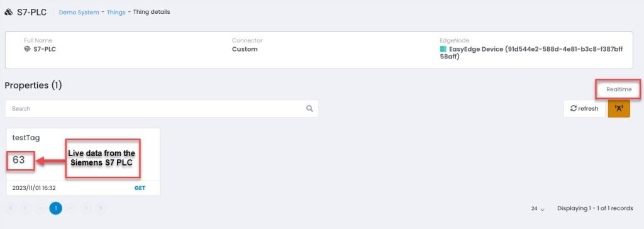Open Things breadcrumb link
This screenshot has height=229, width=644.
(116, 13)
